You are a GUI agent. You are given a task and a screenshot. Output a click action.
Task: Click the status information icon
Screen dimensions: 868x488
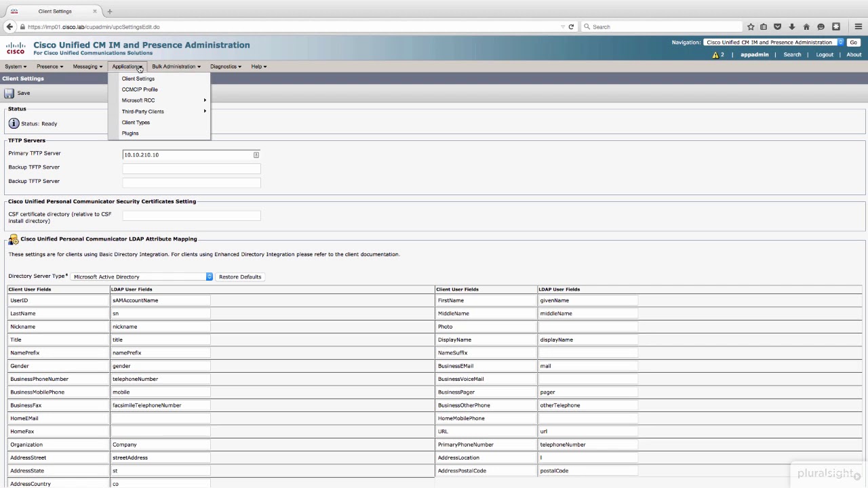coord(14,123)
